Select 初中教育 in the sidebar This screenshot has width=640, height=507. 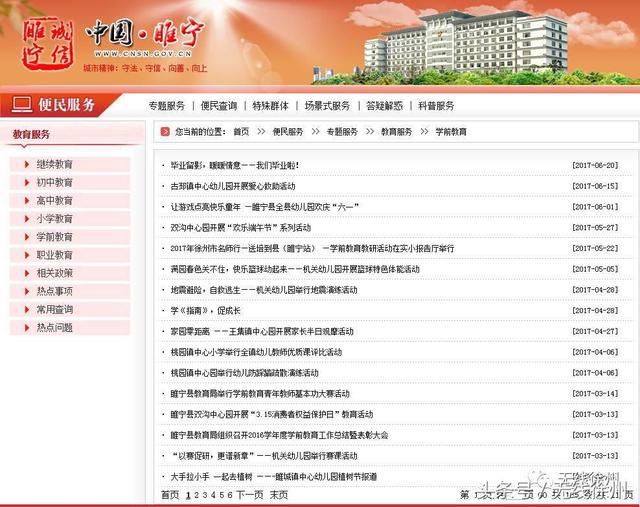pyautogui.click(x=55, y=182)
